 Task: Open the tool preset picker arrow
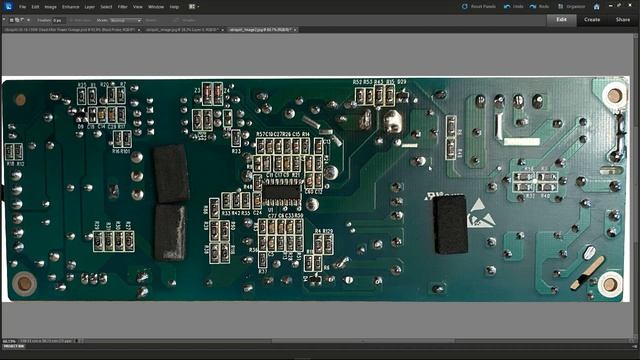[x=4, y=20]
